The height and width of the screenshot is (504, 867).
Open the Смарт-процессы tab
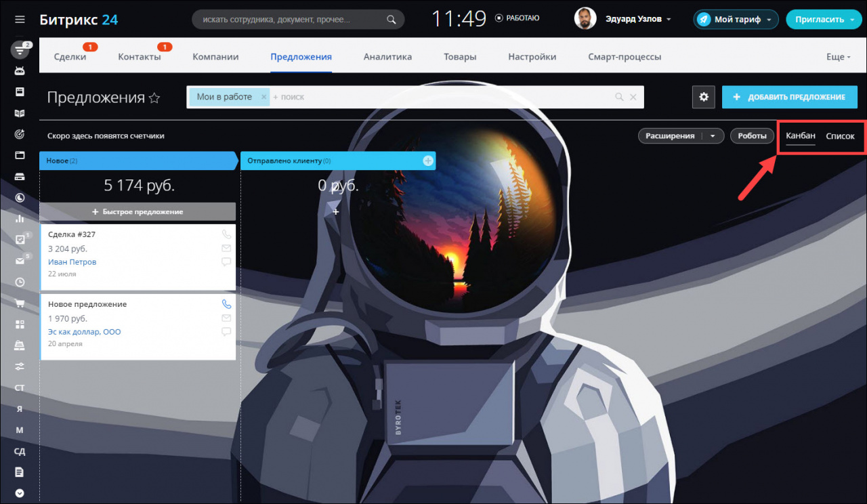click(625, 57)
